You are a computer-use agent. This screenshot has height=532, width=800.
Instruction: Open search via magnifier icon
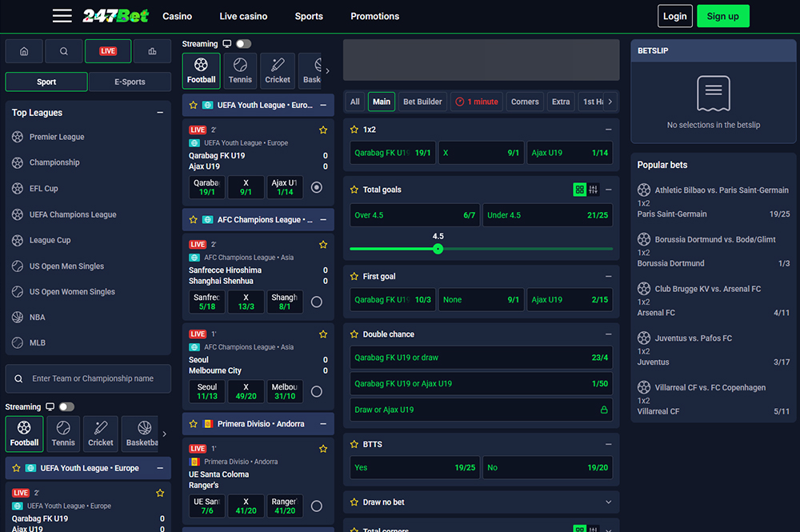tap(64, 51)
